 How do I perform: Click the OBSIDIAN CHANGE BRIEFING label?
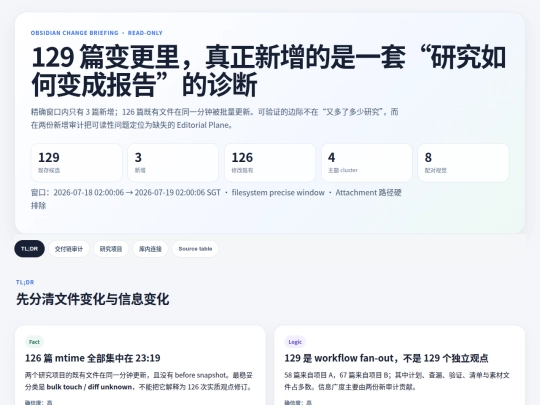pyautogui.click(x=74, y=33)
